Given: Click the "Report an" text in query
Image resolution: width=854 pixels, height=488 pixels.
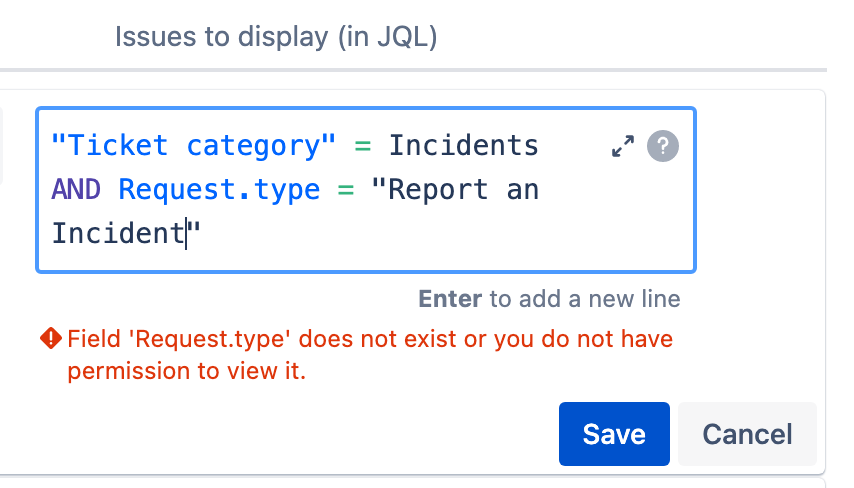Looking at the screenshot, I should (455, 190).
